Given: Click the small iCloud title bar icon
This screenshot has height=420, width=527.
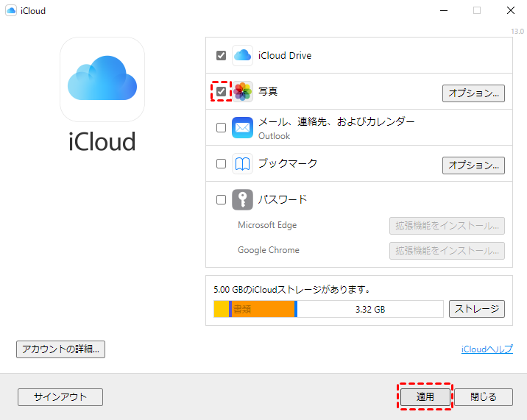Looking at the screenshot, I should pos(11,11).
